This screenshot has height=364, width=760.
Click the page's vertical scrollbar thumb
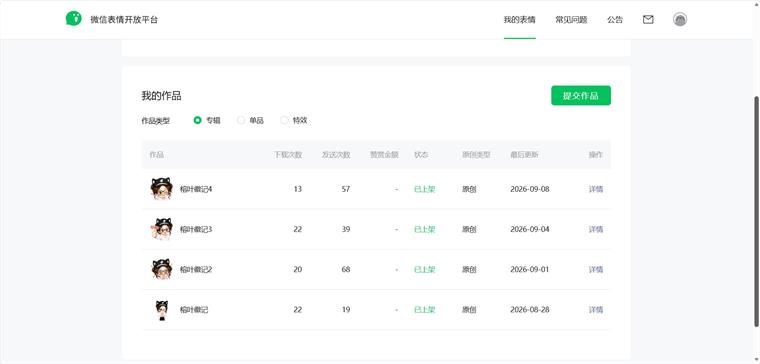tap(757, 211)
